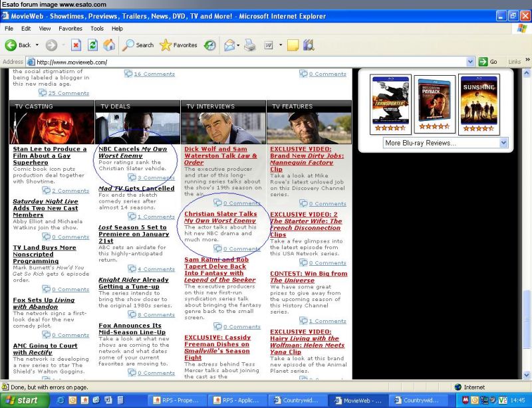Launch Internet Explorer from the quick launch
The height and width of the screenshot is (408, 532).
point(61,400)
